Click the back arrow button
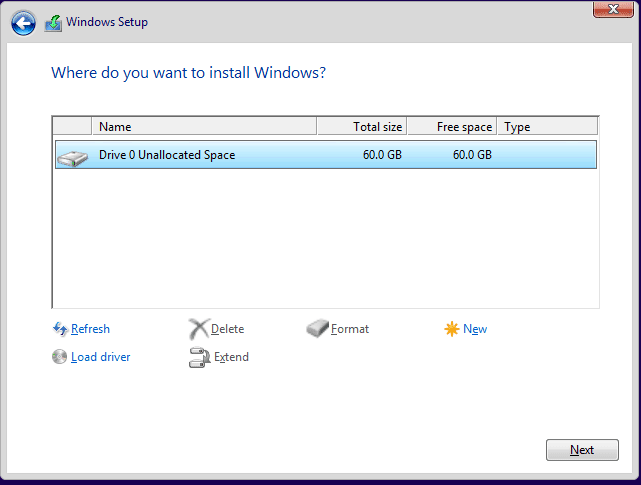Image resolution: width=641 pixels, height=485 pixels. [x=24, y=23]
